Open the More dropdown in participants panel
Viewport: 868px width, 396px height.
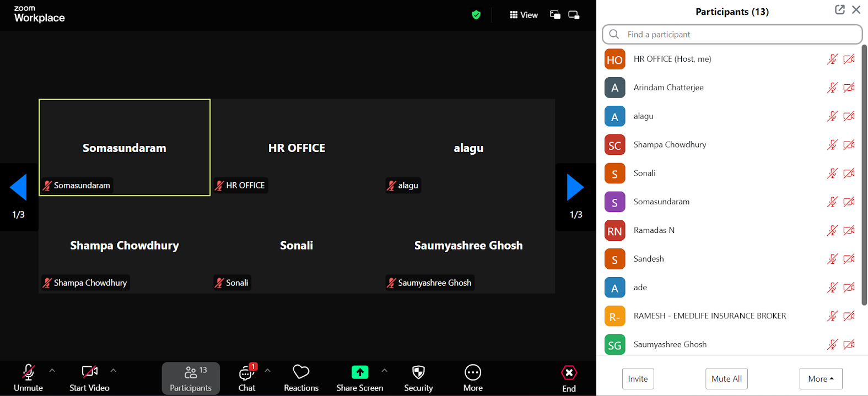(821, 379)
